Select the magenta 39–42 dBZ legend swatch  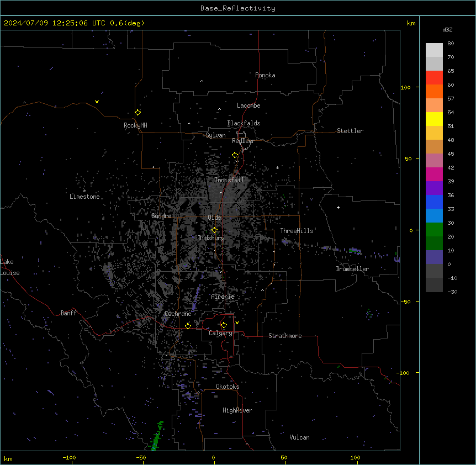pos(434,174)
